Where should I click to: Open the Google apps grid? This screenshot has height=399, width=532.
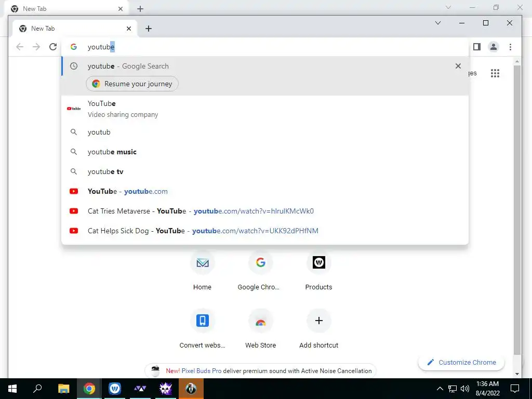(x=495, y=73)
